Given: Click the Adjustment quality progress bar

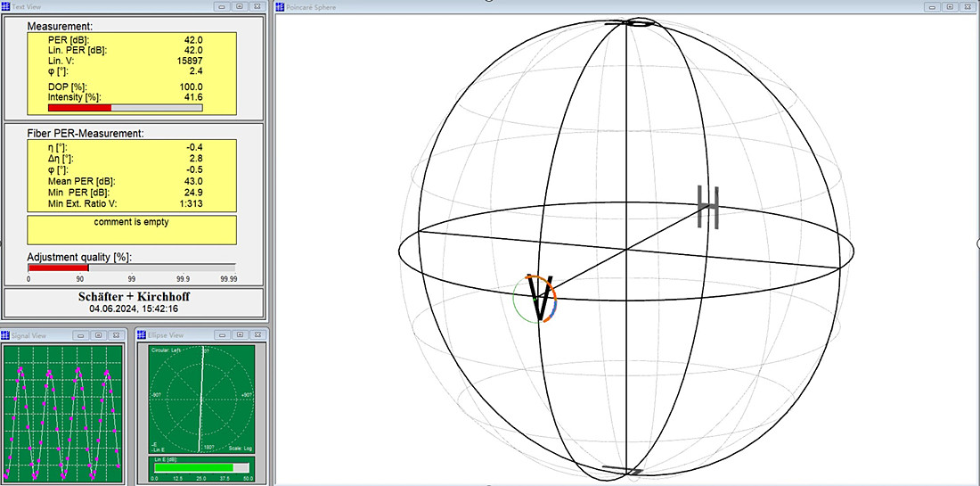Looking at the screenshot, I should pyautogui.click(x=132, y=268).
